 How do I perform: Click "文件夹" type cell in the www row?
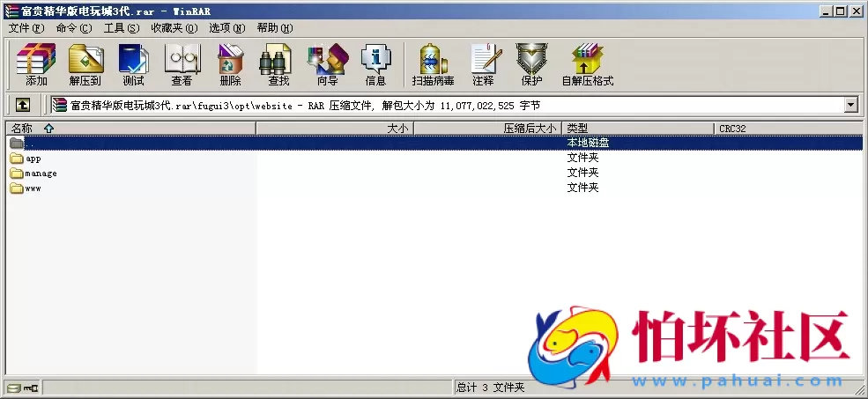[x=582, y=188]
